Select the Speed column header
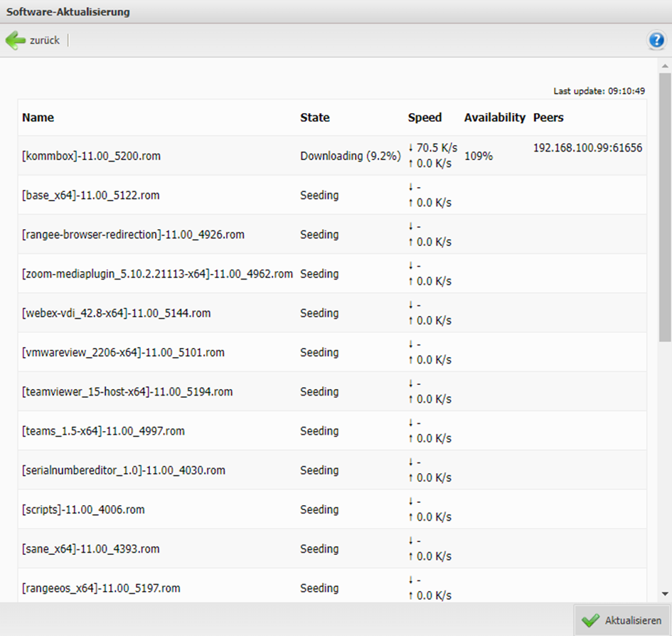The image size is (672, 636). click(x=425, y=117)
